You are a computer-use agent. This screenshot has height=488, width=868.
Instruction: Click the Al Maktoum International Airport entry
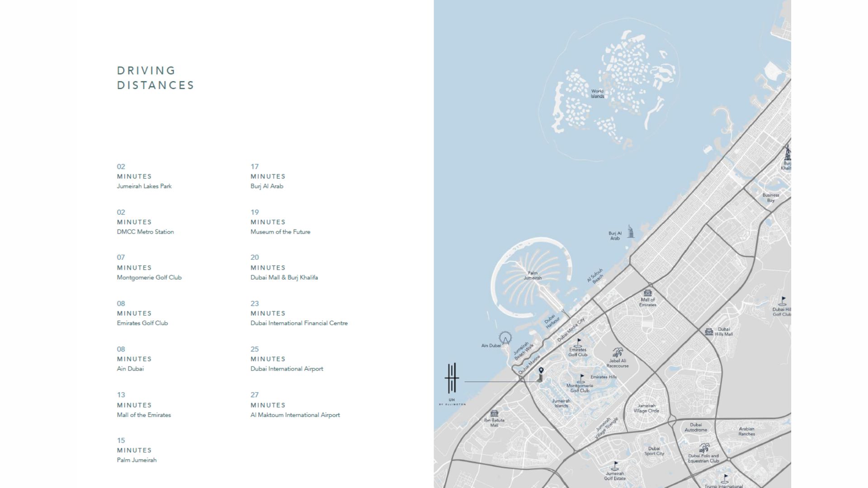point(295,415)
